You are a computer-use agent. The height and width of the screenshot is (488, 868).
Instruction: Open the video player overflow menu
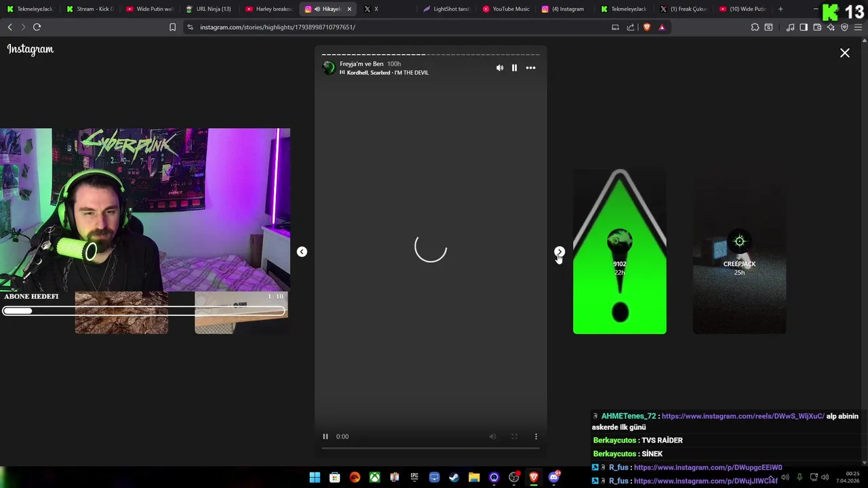click(536, 436)
